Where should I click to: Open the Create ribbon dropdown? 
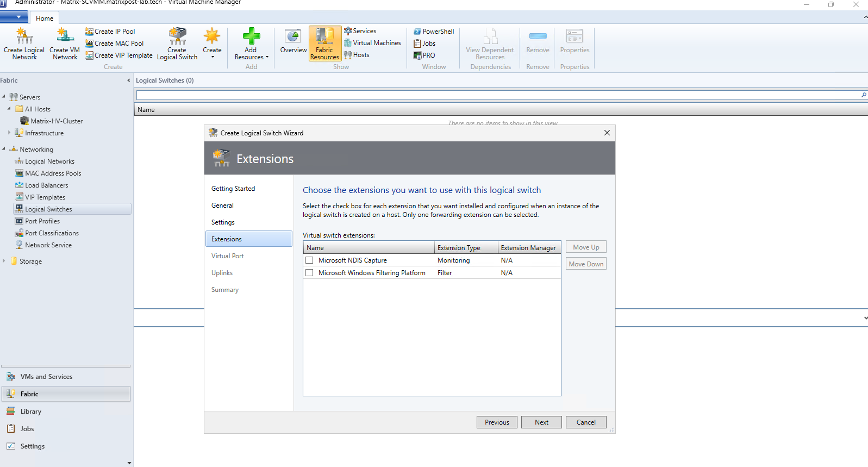(x=212, y=43)
